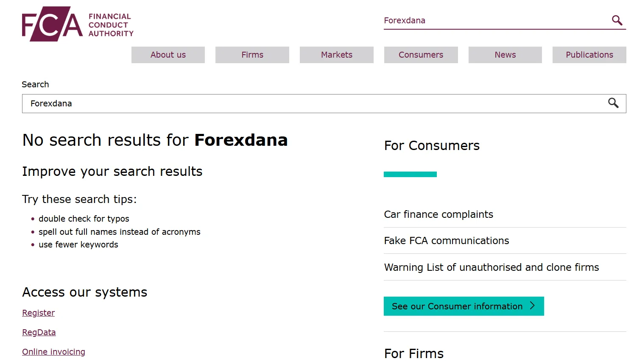
Task: Click the header search magnifier icon
Action: 617,20
